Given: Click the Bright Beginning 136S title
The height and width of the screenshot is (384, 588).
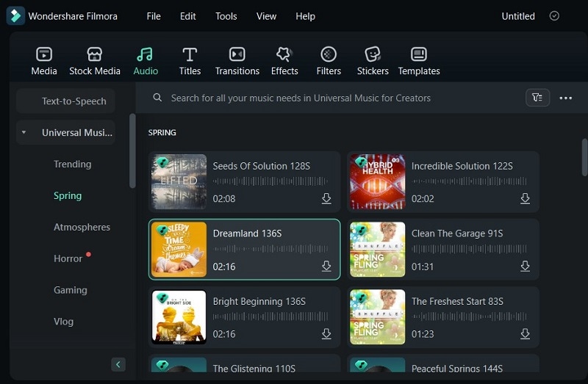Looking at the screenshot, I should tap(259, 301).
